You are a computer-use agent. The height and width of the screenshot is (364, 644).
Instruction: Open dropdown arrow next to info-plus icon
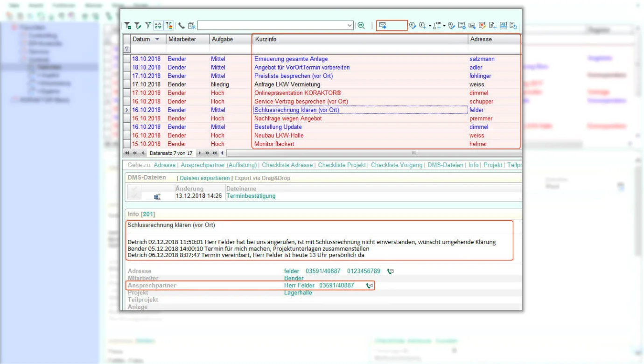[x=429, y=26]
